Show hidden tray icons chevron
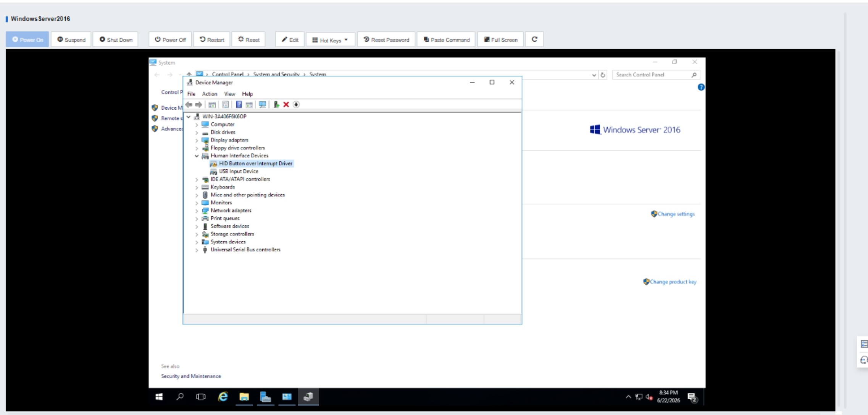 (x=628, y=397)
